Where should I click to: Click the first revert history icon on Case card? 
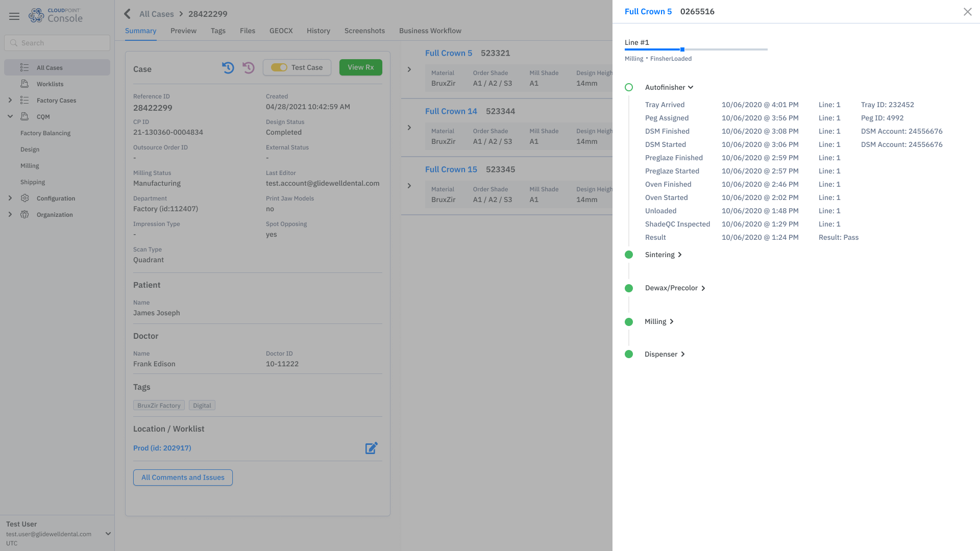pyautogui.click(x=228, y=67)
